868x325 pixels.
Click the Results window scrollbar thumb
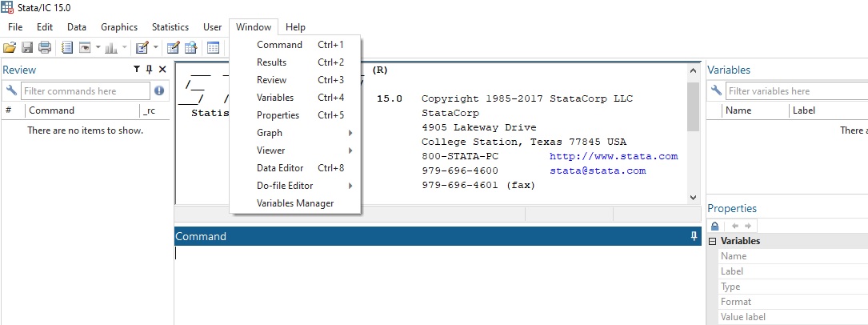coord(693,106)
